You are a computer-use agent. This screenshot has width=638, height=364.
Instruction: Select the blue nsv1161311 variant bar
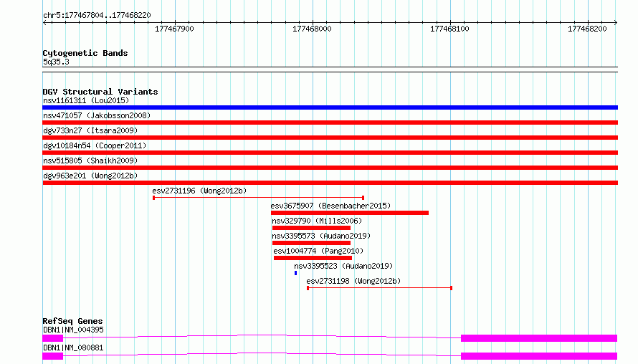click(x=330, y=107)
